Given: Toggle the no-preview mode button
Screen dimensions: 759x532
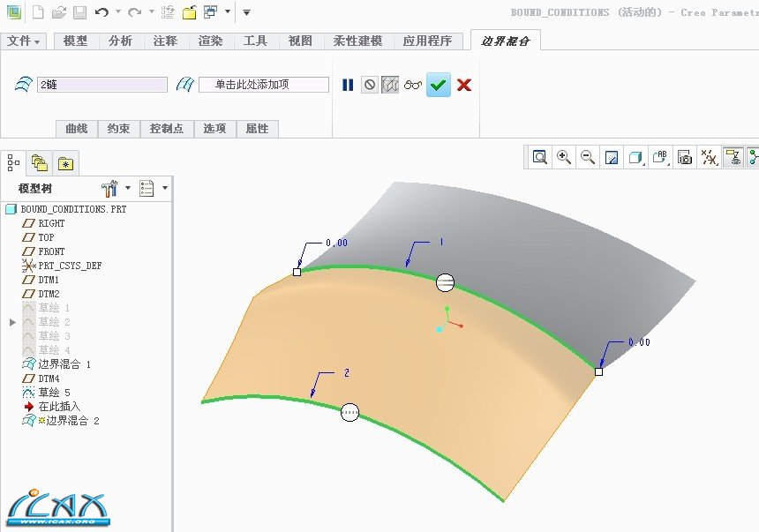Looking at the screenshot, I should click(x=370, y=85).
